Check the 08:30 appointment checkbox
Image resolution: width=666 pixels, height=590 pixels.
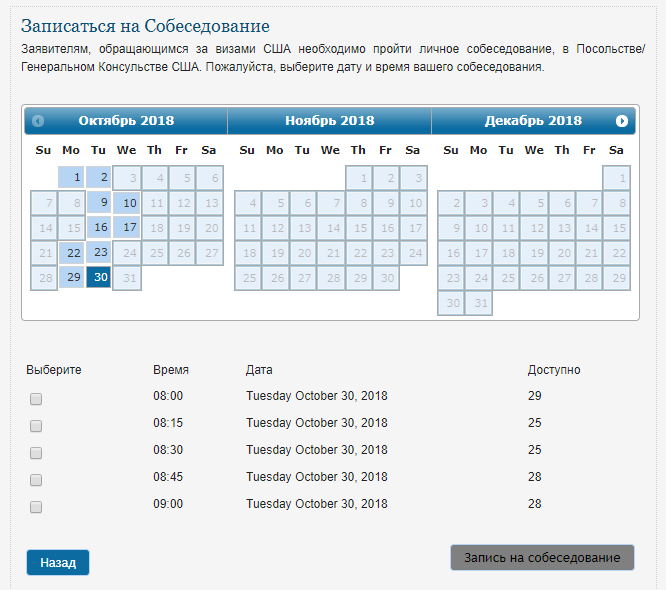click(x=36, y=453)
